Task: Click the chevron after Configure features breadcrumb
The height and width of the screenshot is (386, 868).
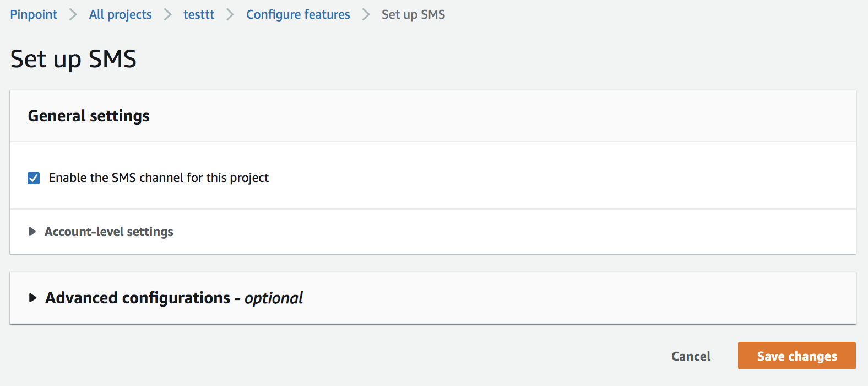Action: [x=366, y=15]
